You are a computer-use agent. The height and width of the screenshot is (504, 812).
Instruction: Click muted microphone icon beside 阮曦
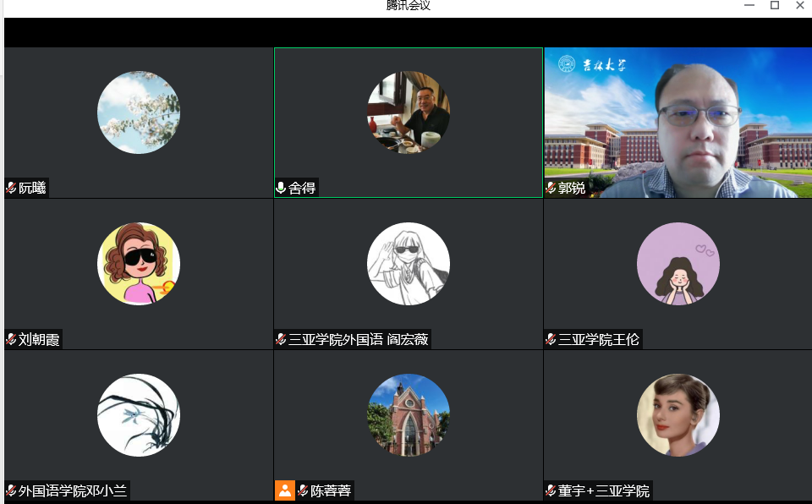[11, 188]
